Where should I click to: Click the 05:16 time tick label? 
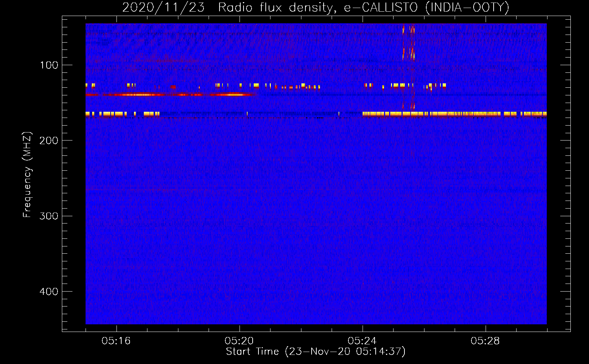116,341
